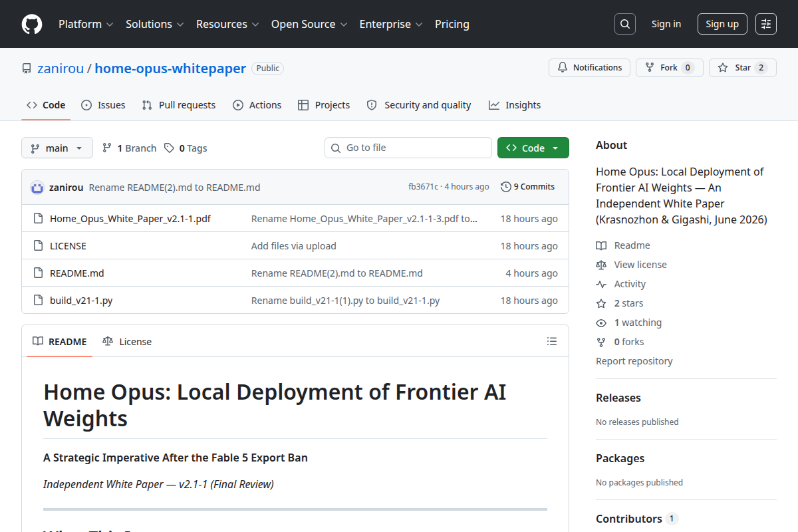Expand the Solutions menu
798x532 pixels.
(x=154, y=24)
